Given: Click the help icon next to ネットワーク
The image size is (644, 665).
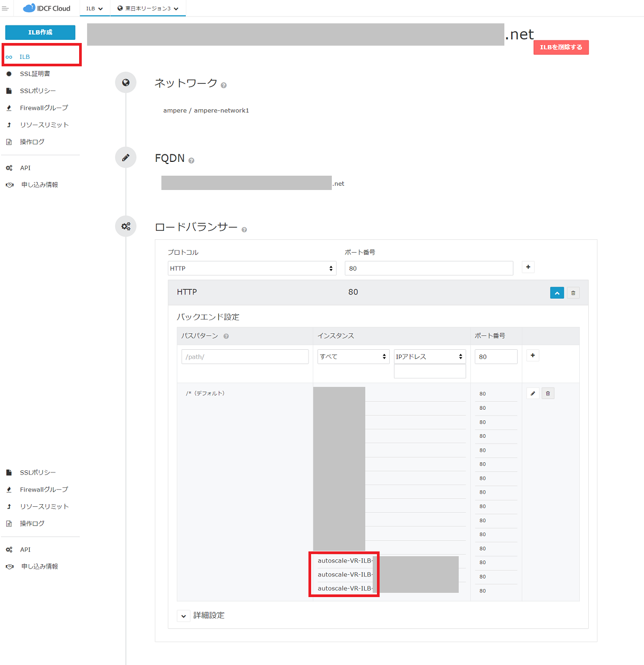Looking at the screenshot, I should pos(224,85).
